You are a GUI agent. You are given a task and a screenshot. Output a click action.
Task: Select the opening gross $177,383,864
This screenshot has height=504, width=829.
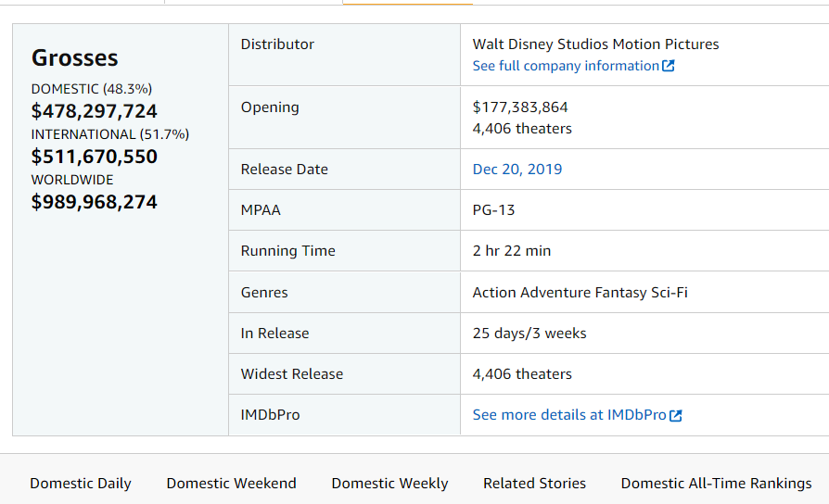520,107
